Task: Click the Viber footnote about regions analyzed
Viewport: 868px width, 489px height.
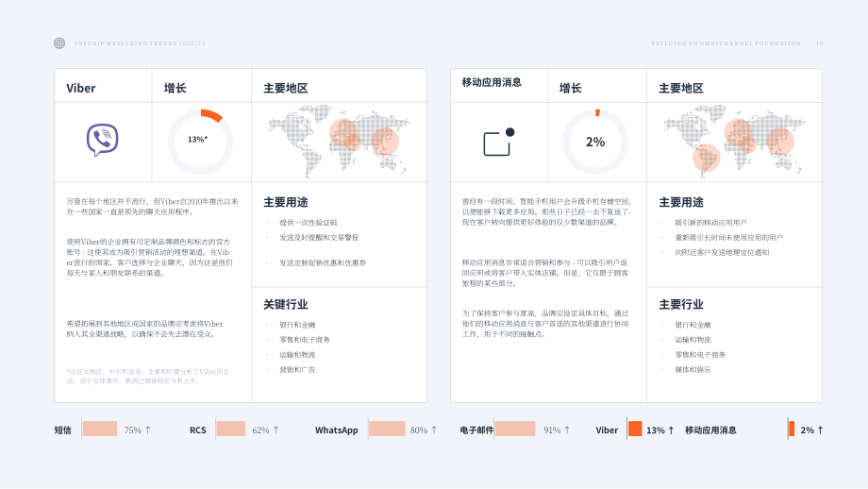Action: (148, 377)
